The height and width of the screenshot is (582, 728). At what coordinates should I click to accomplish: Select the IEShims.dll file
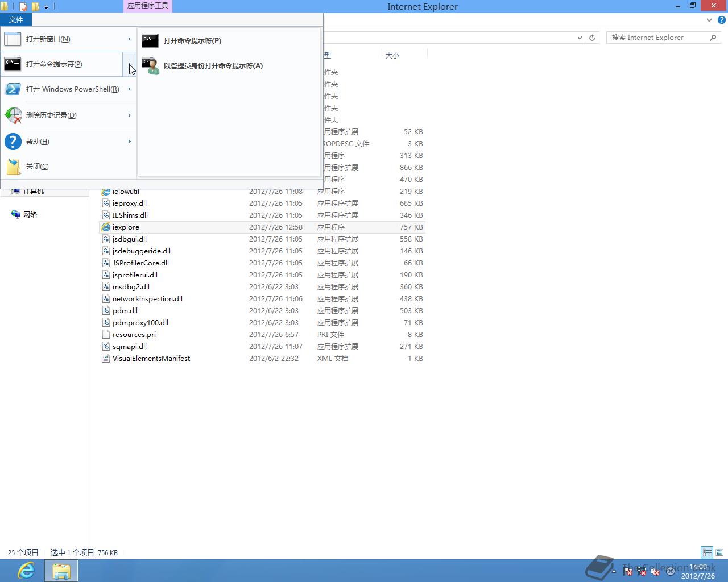130,215
